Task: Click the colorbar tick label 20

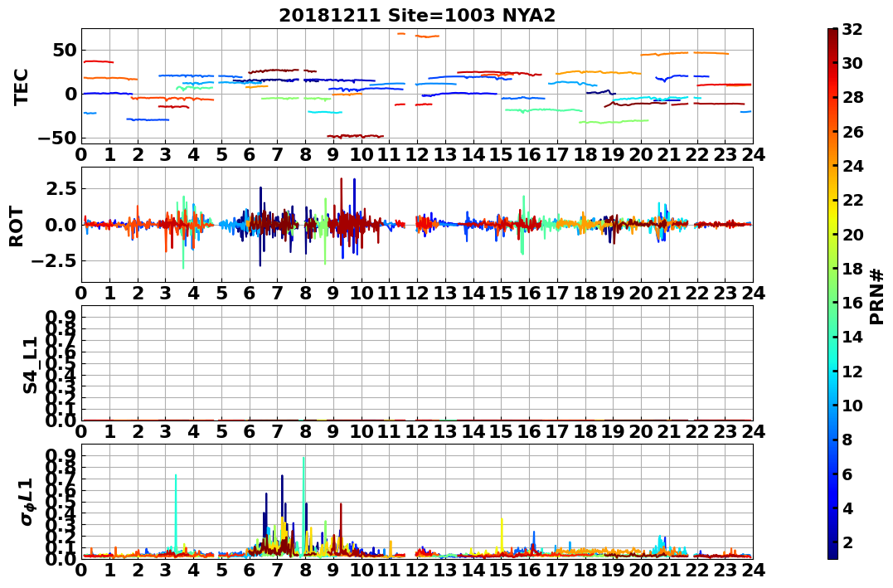Action: pos(852,234)
